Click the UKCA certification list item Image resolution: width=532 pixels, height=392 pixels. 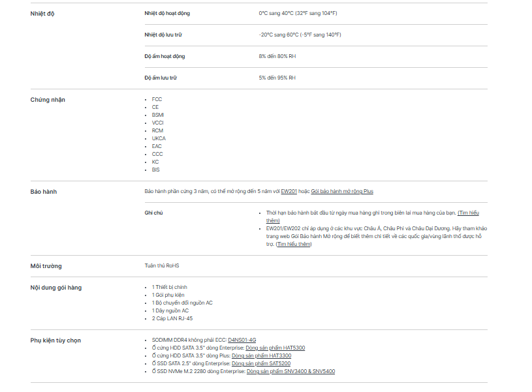[159, 138]
